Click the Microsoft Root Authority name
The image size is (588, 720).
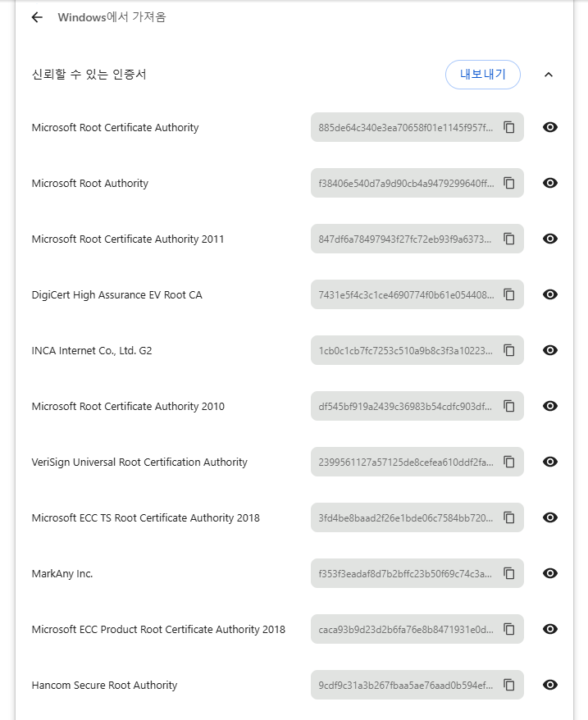[90, 183]
